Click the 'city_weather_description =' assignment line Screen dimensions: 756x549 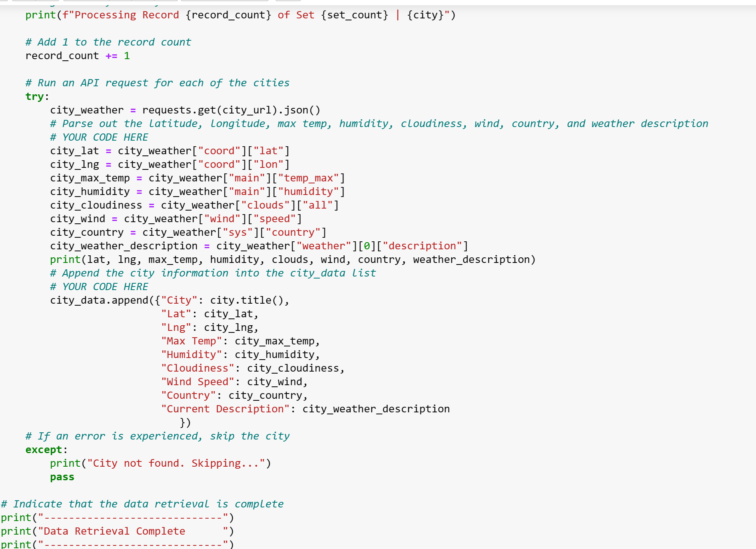[x=259, y=246]
